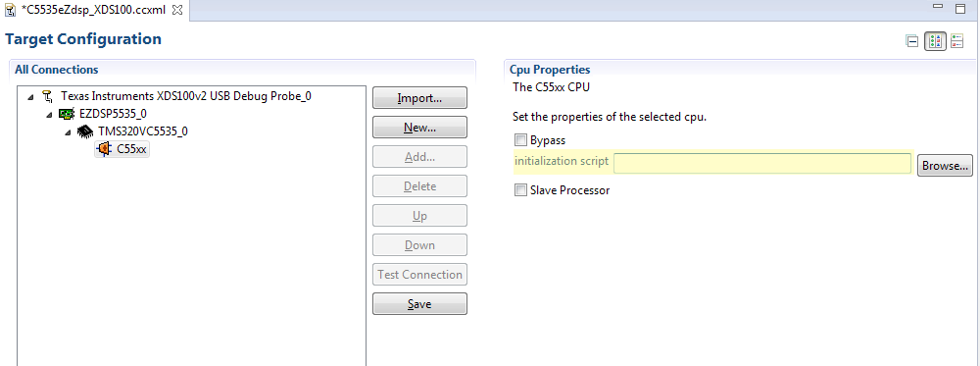980x366 pixels.
Task: Click the properties list view icon
Action: [x=956, y=42]
